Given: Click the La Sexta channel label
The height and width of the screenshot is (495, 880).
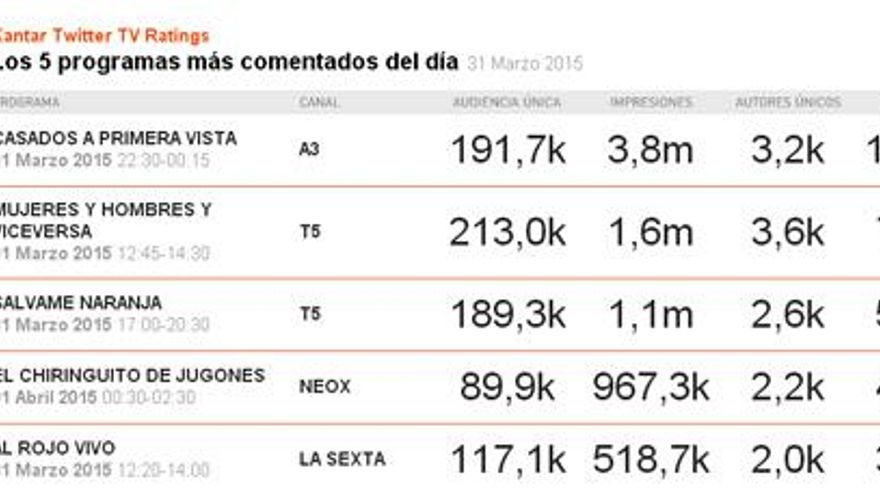Looking at the screenshot, I should (342, 460).
